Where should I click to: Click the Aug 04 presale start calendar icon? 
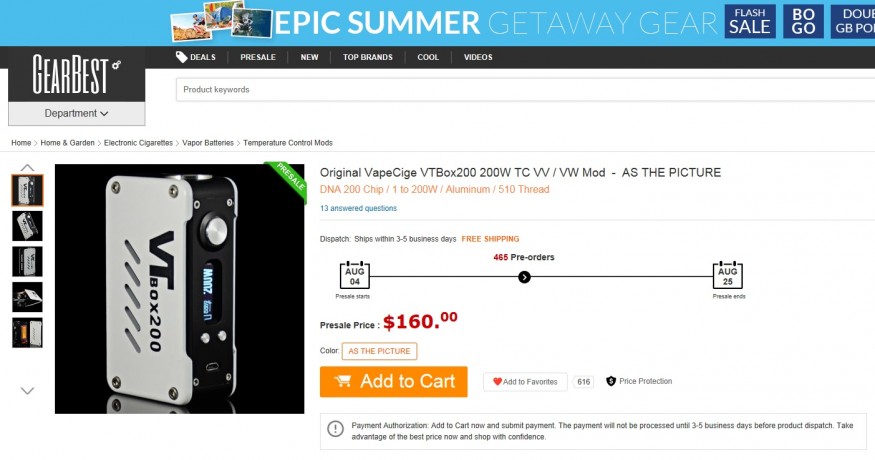tap(354, 275)
